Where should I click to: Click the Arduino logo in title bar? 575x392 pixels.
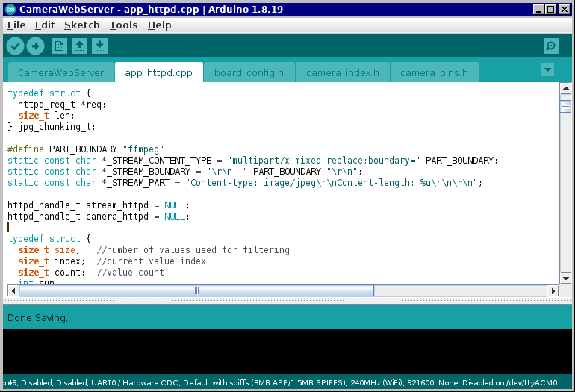(10, 9)
